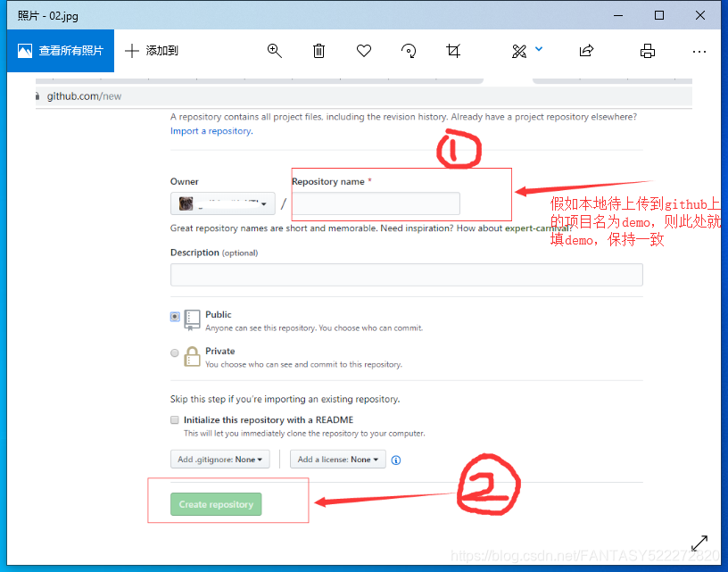Expand the edit and create dropdown chevron

539,48
